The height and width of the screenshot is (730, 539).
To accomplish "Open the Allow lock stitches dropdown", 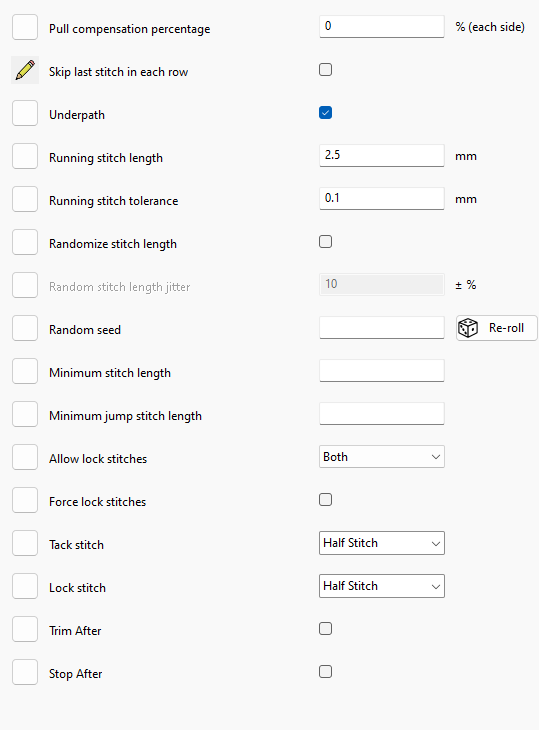I will click(x=382, y=457).
